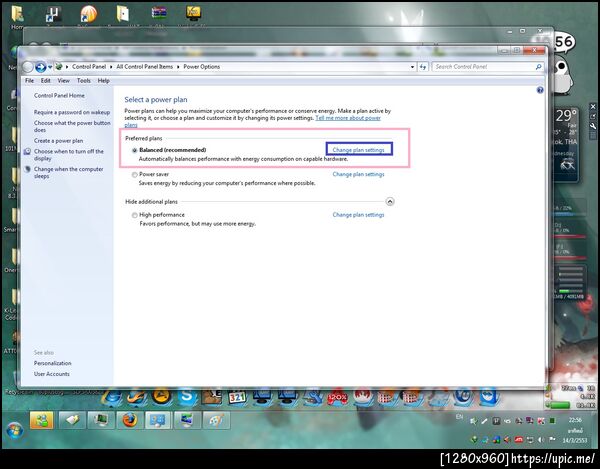Open the Home folder desktop icon
The width and height of the screenshot is (600, 469).
pos(17,16)
